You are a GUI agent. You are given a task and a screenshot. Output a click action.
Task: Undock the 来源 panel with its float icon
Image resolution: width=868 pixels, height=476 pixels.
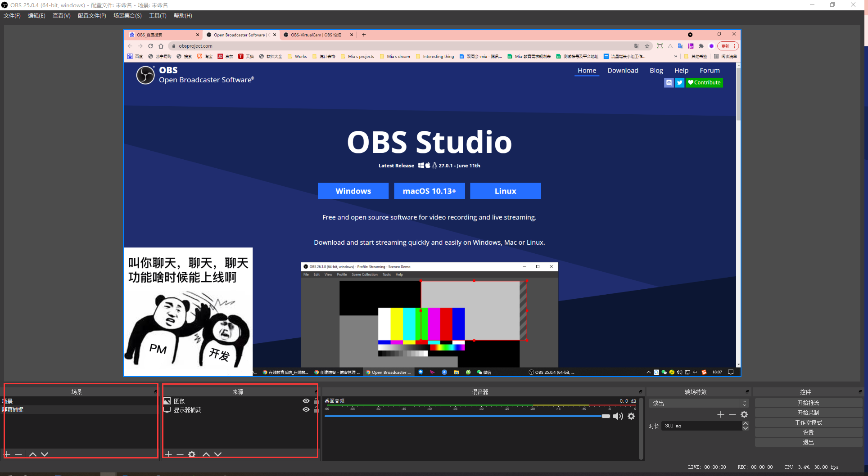pos(316,392)
